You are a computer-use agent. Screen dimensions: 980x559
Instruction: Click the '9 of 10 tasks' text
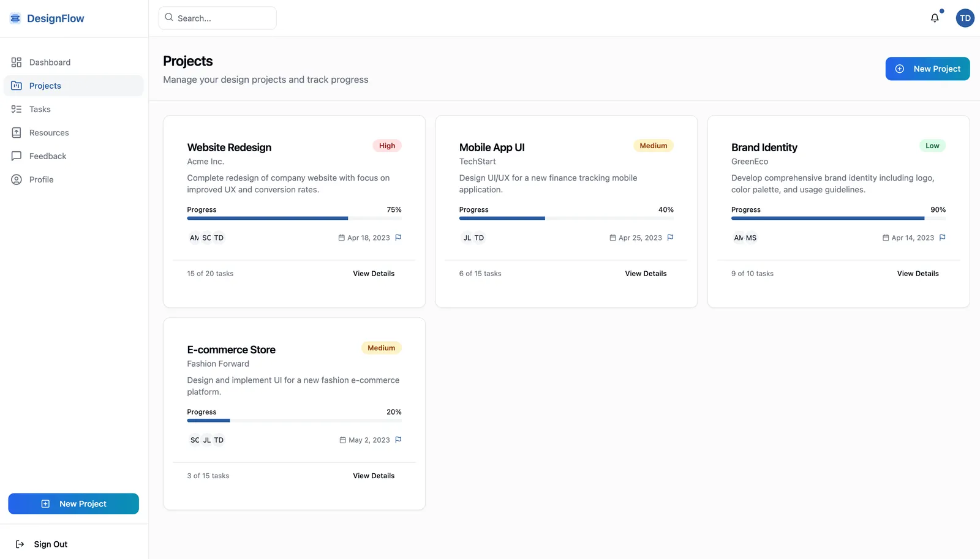(752, 274)
